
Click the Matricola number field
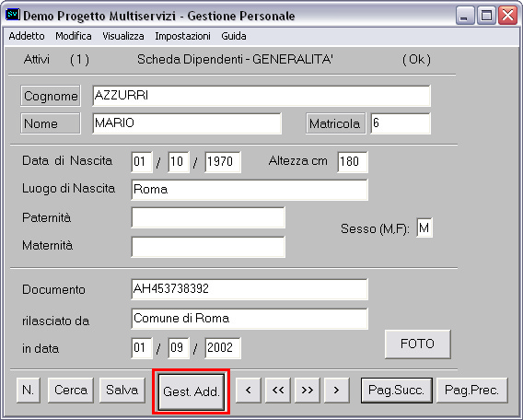click(x=401, y=123)
